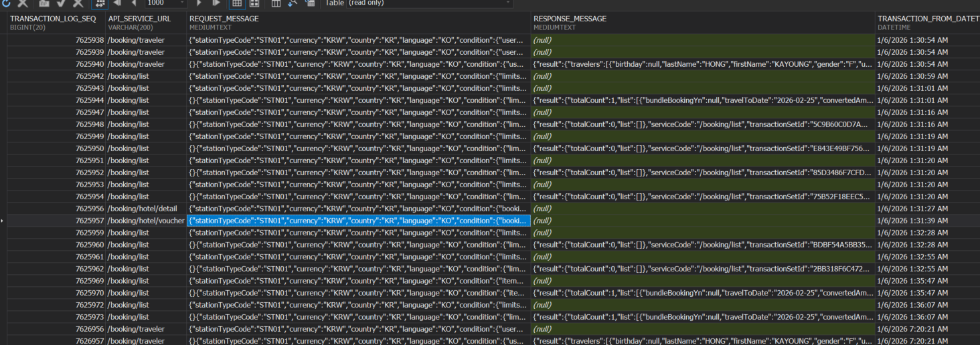
Task: Select the response message cell for row 7625940
Action: click(x=703, y=64)
